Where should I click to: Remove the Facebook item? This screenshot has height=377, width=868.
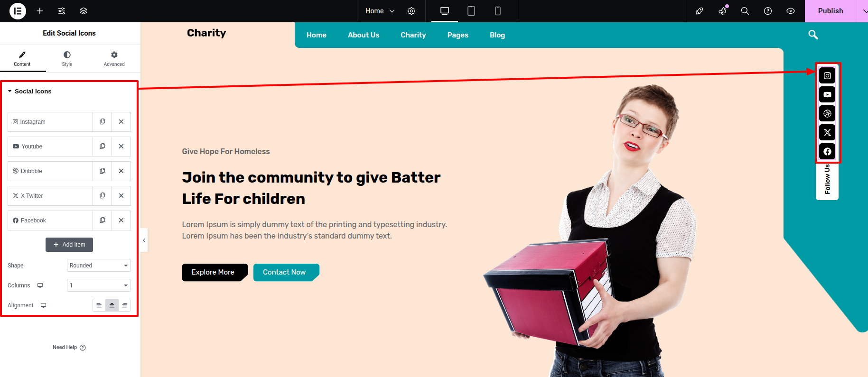coord(121,221)
